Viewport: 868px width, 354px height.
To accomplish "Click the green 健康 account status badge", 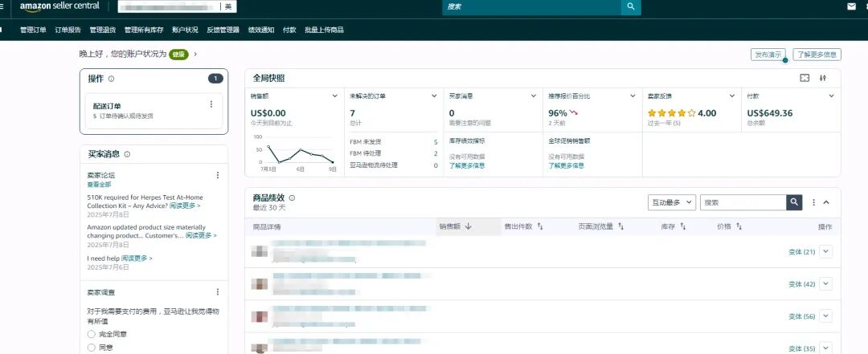I will [178, 55].
